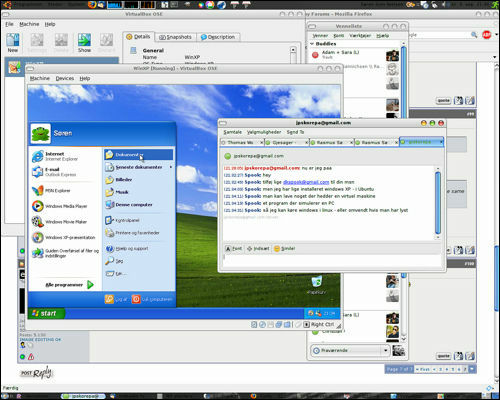The width and height of the screenshot is (500, 400).
Task: Open the Guiden Overførsel af filer entry
Action: coord(65,253)
